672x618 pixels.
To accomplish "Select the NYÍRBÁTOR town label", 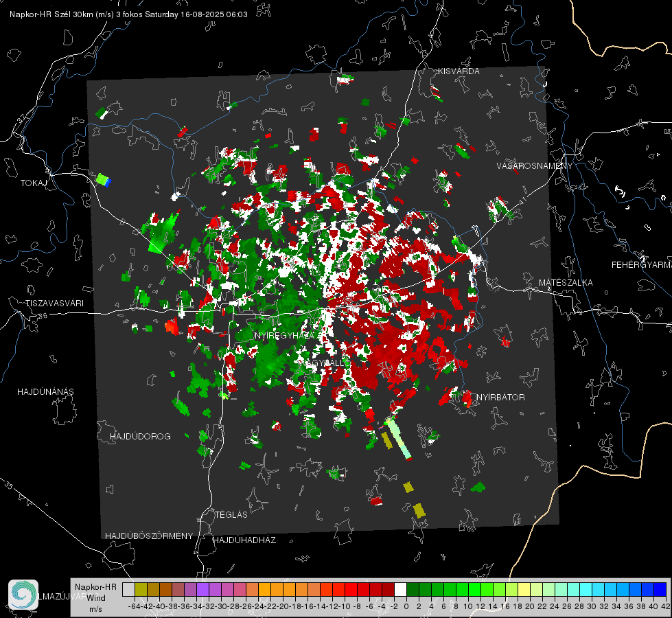I will point(500,397).
